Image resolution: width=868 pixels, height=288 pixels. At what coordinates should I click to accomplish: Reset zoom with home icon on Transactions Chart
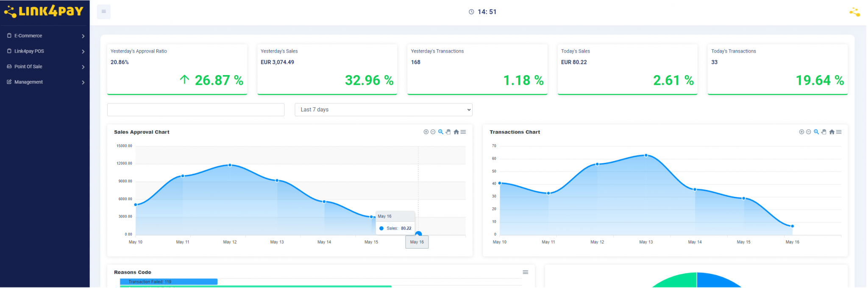pyautogui.click(x=832, y=132)
